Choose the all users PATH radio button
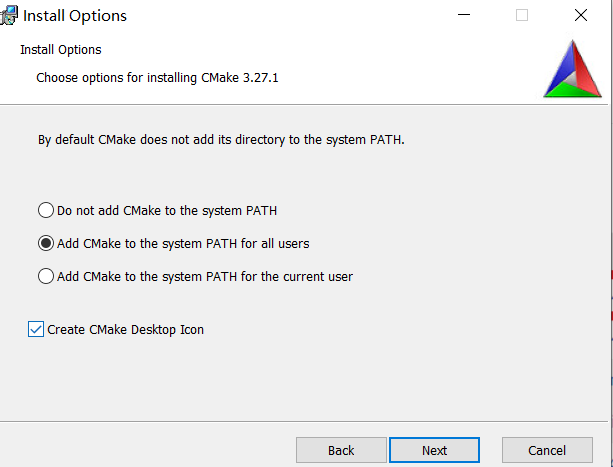The height and width of the screenshot is (467, 613). tap(46, 243)
